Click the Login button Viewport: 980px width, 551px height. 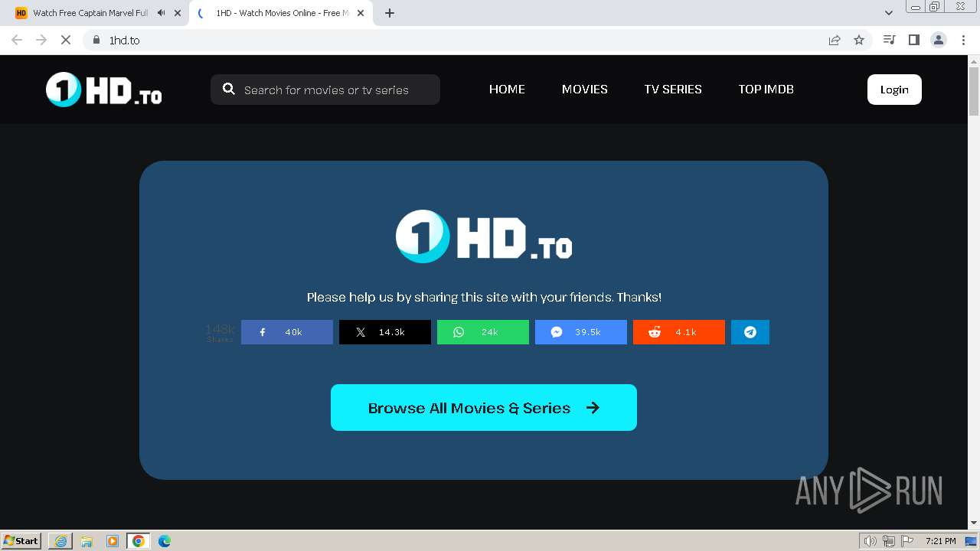click(894, 90)
